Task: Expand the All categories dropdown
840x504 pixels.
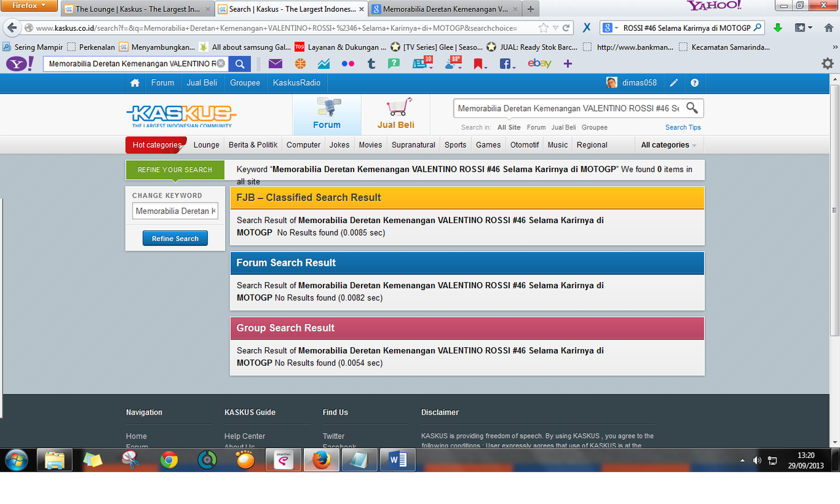Action: point(668,145)
